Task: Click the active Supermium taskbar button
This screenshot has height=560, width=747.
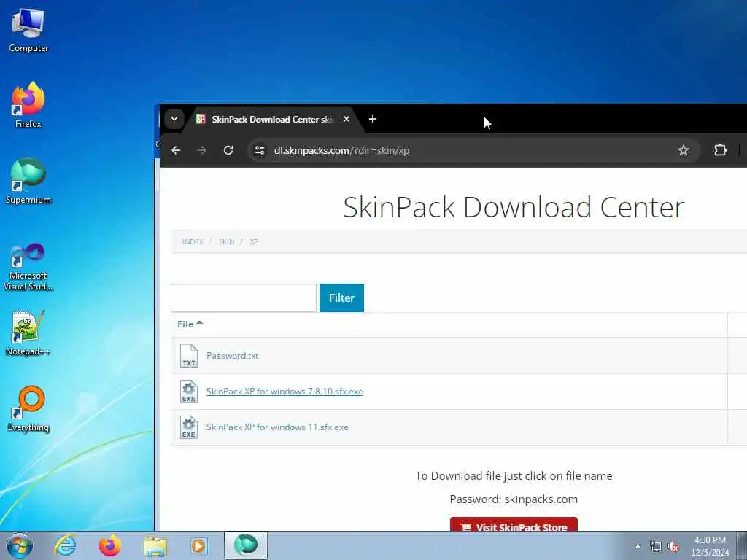Action: pos(246,545)
